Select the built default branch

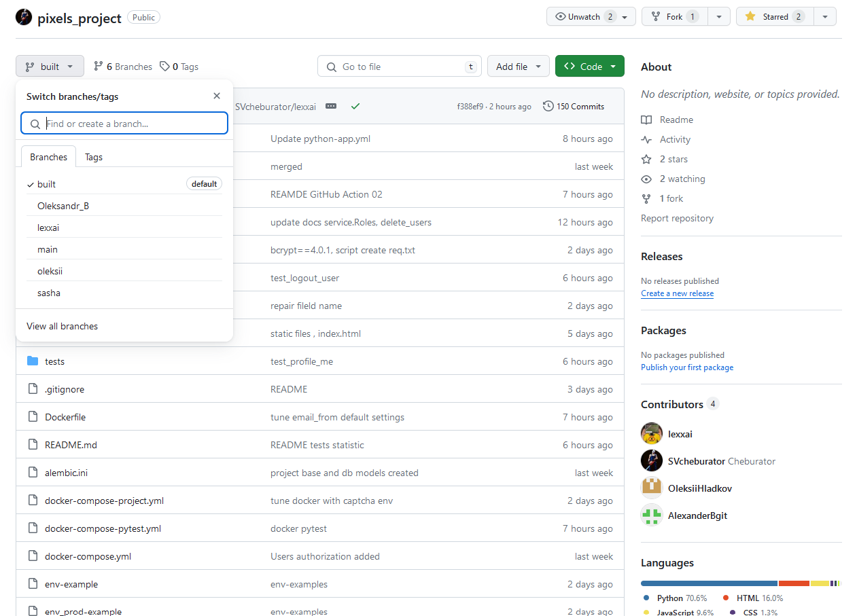point(124,184)
